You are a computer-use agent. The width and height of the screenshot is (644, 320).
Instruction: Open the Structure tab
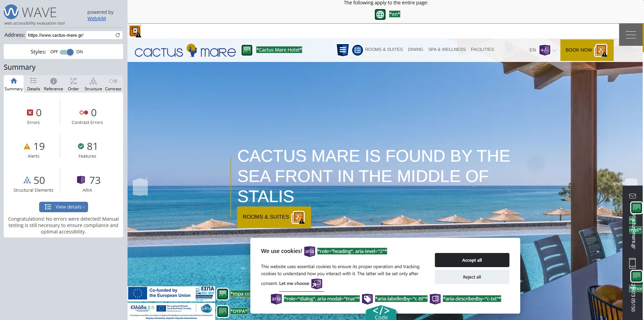(93, 84)
